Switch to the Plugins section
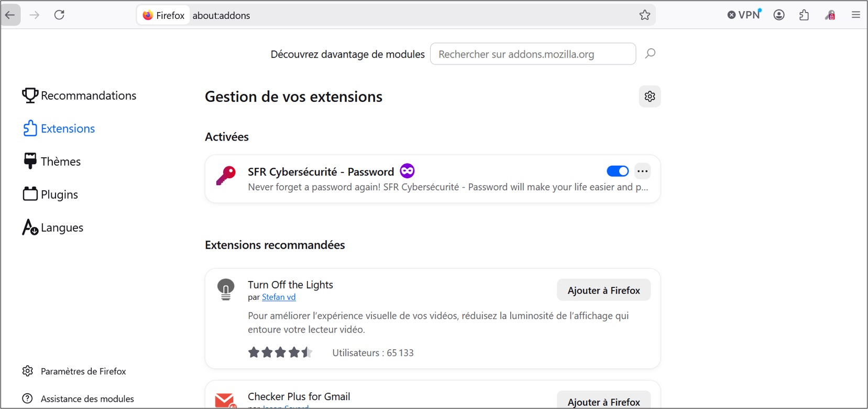 pos(51,194)
